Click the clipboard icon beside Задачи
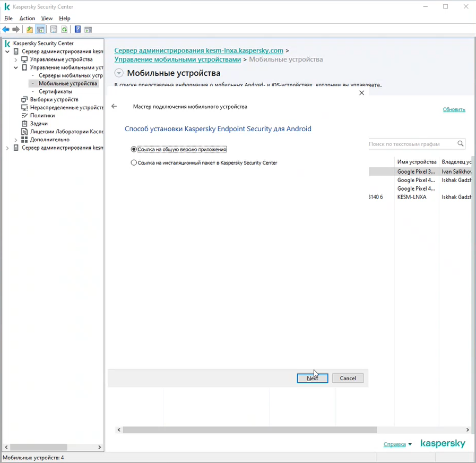The image size is (476, 463). (24, 124)
